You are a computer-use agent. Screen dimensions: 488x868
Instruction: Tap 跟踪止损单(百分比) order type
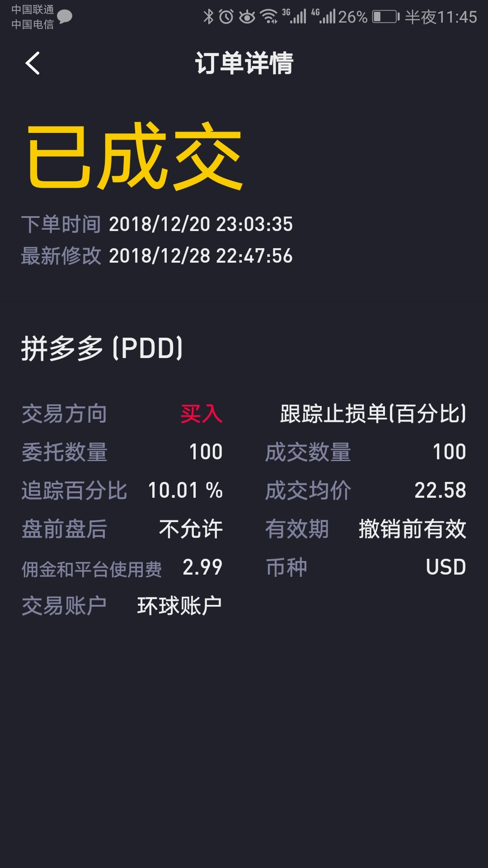[x=373, y=414]
